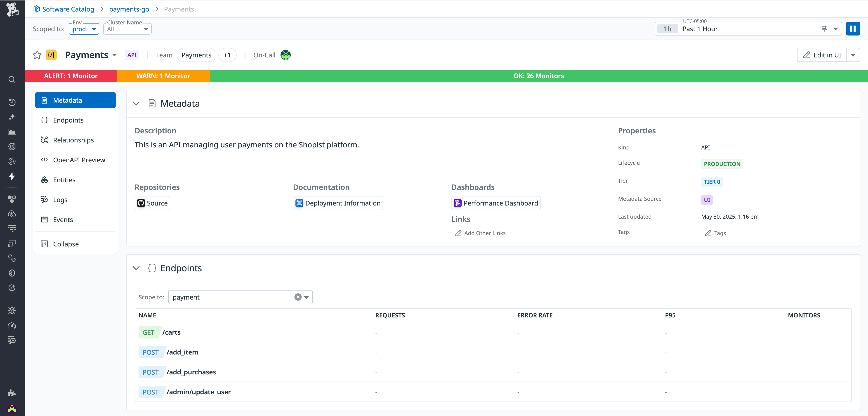
Task: Expand the Cluster Name All selector
Action: (x=127, y=29)
